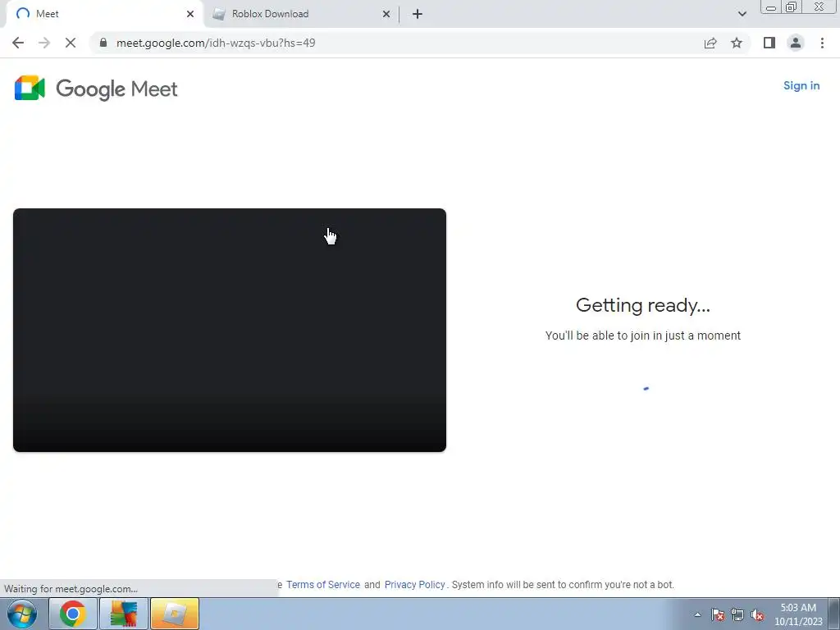Open the Action Center flag icon
This screenshot has width=840, height=630.
(x=718, y=614)
